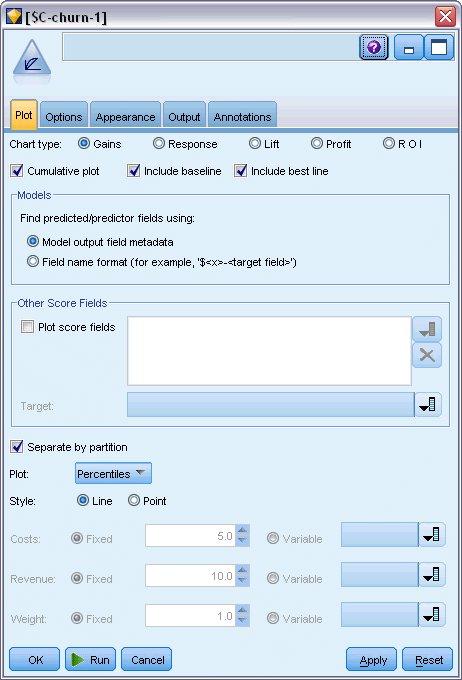Click the maximize dialog icon in header

click(439, 47)
